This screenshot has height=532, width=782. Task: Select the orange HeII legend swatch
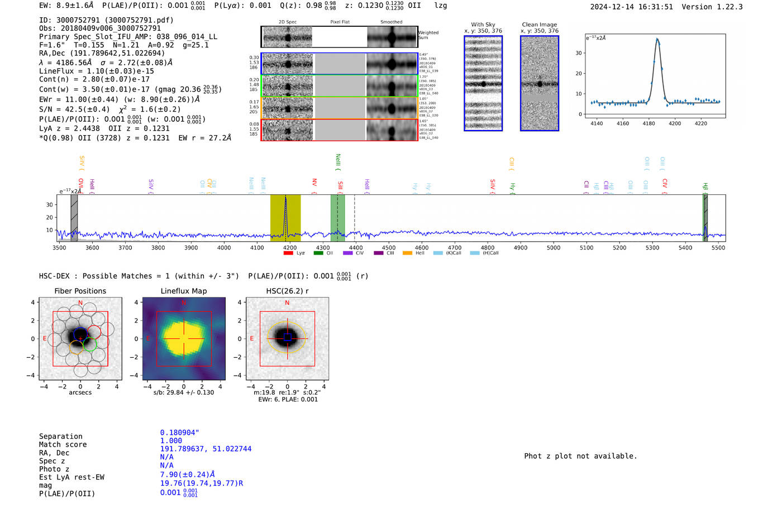pos(408,253)
